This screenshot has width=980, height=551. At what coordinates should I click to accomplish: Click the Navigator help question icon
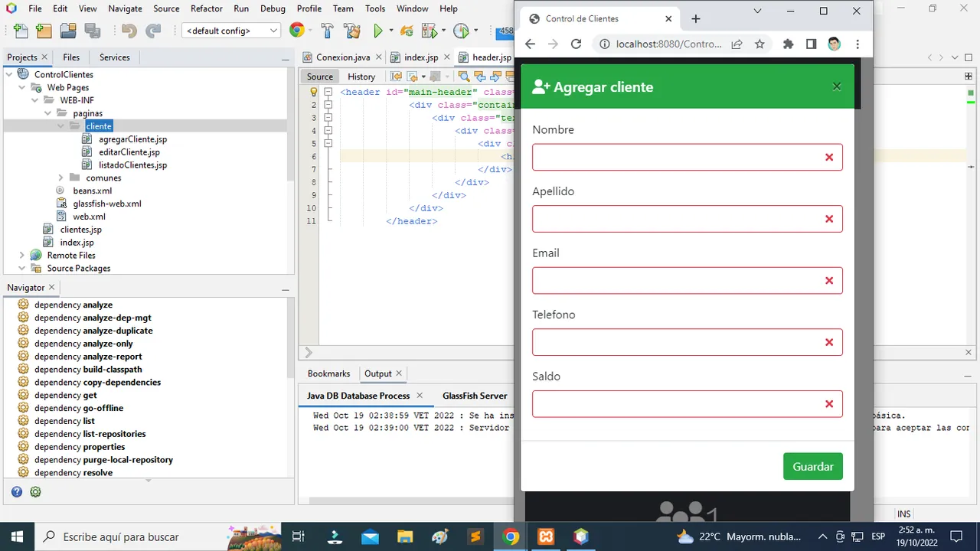coord(17,492)
